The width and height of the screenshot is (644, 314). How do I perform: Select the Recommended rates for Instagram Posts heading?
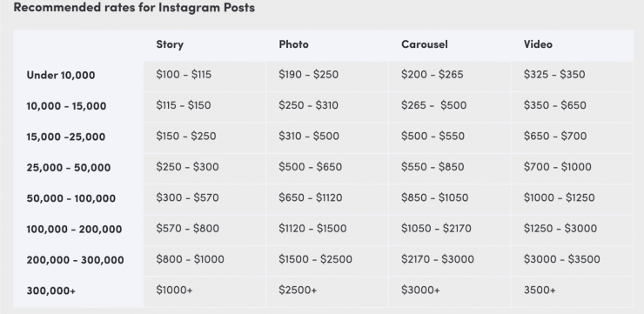(x=134, y=7)
